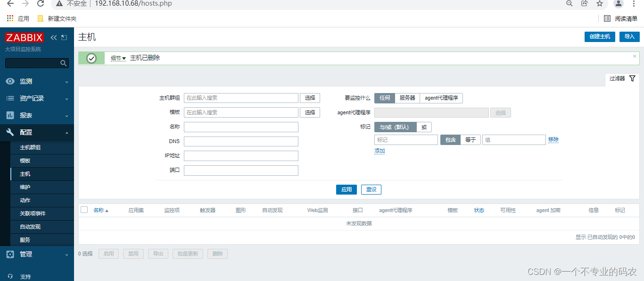Open the apps grid shortcut

click(x=10, y=18)
